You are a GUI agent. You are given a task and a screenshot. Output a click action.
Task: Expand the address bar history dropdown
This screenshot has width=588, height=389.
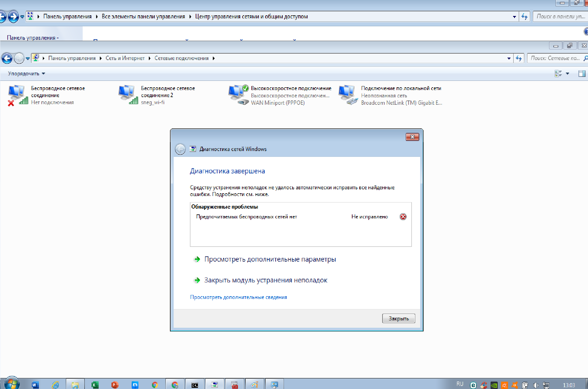pos(509,58)
